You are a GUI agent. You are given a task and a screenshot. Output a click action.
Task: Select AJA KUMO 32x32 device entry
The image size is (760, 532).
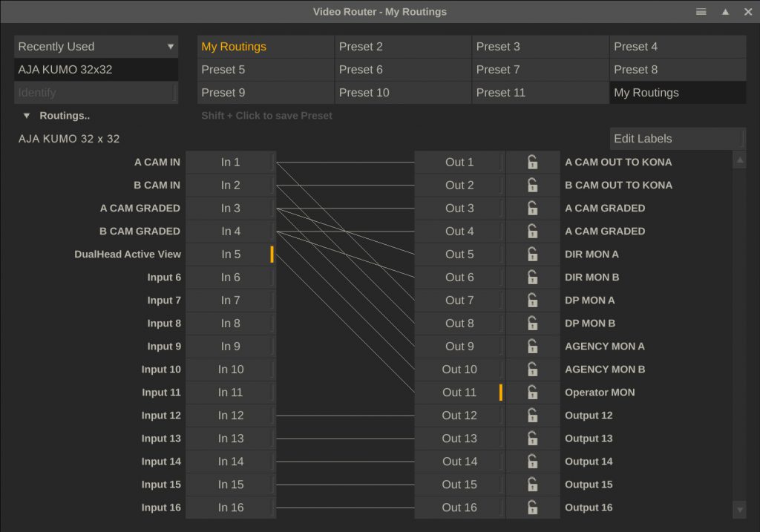pyautogui.click(x=96, y=69)
